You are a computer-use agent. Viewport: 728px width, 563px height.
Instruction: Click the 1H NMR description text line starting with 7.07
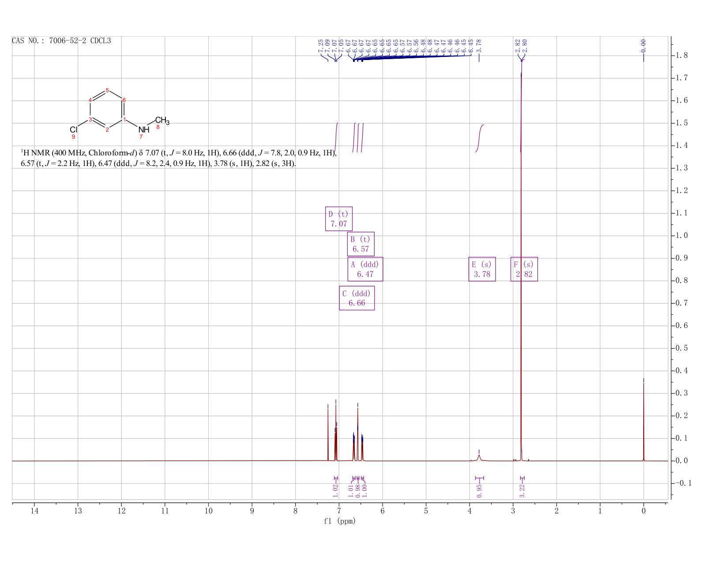[x=179, y=153]
